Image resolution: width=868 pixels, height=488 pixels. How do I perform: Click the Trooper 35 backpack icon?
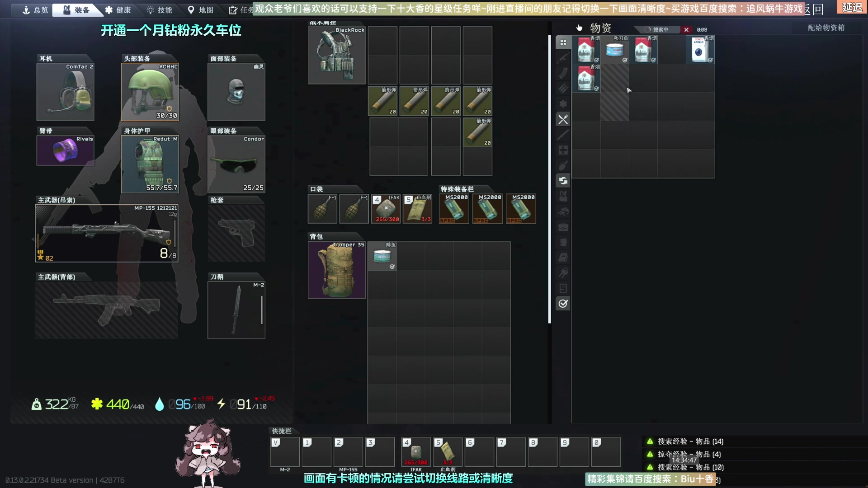click(337, 270)
